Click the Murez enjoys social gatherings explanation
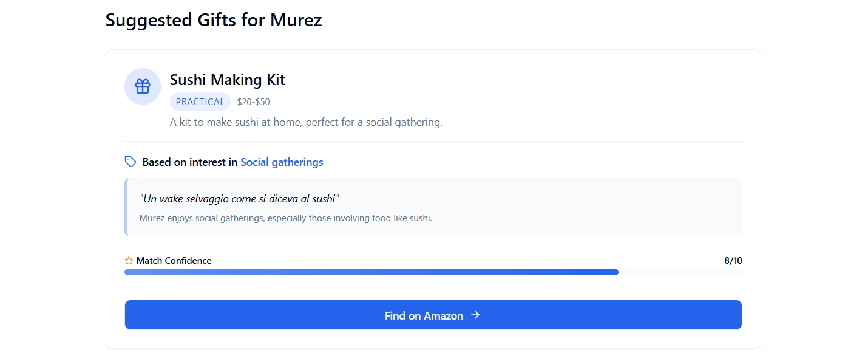 tap(285, 218)
